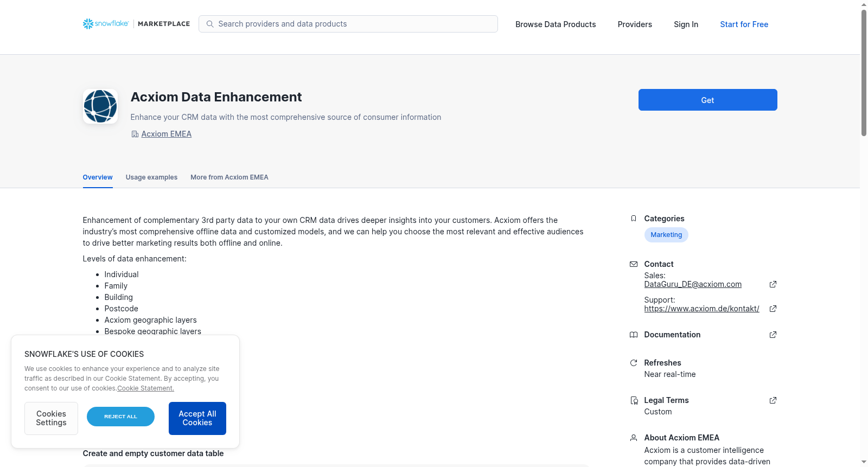This screenshot has height=467, width=868.
Task: Open external link icon for Sales email
Action: [x=773, y=284]
